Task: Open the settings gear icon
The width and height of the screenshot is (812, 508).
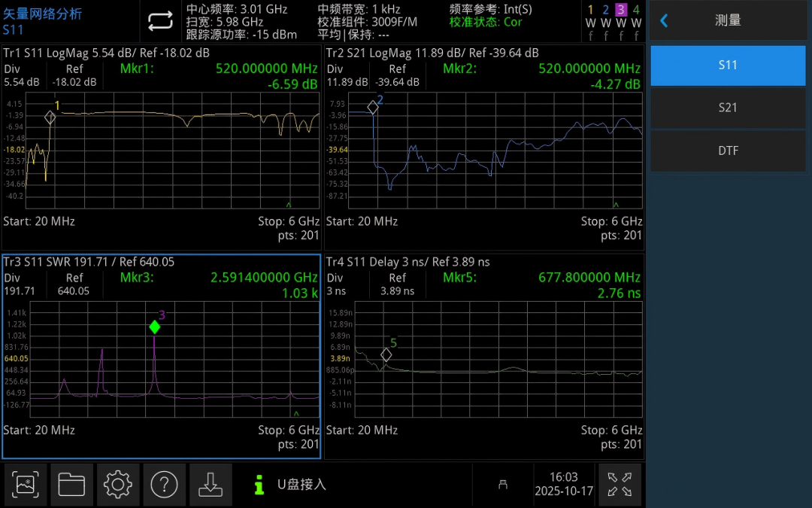Action: [117, 484]
